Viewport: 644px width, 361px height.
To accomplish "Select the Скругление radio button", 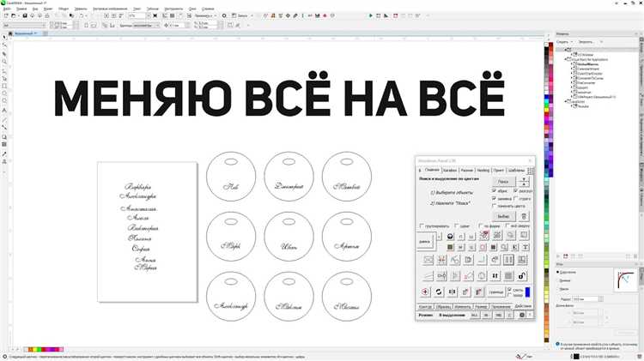I will tap(558, 272).
